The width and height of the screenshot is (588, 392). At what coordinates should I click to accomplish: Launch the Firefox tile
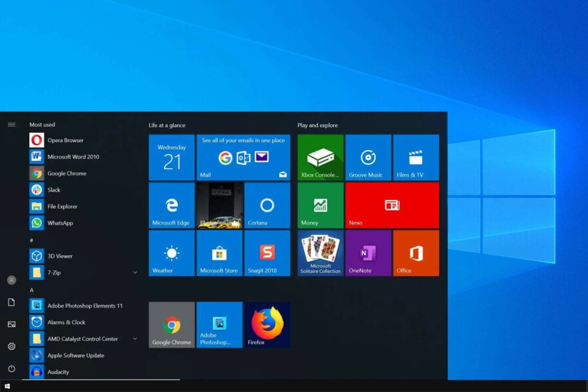267,325
